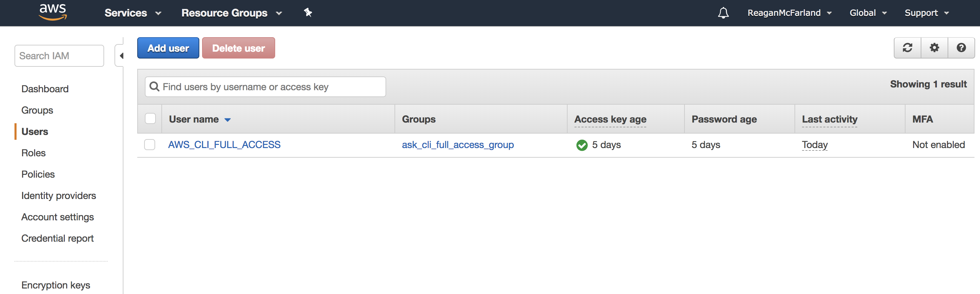Open the notifications bell
980x294 pixels.
[723, 13]
